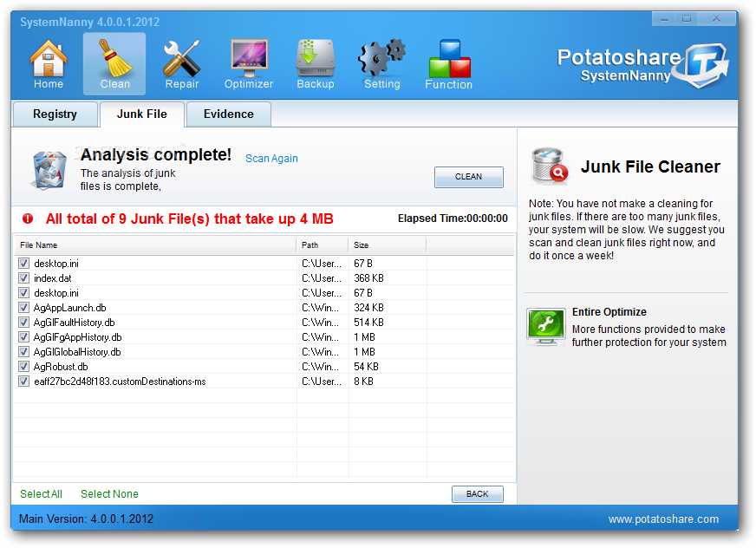Image resolution: width=756 pixels, height=548 pixels.
Task: Open the Home section icon
Action: (x=49, y=63)
